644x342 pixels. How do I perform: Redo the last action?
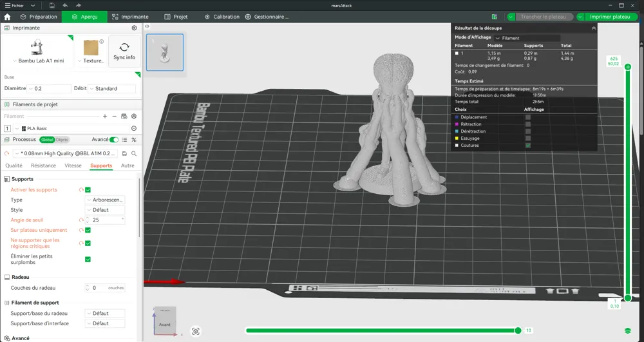pos(78,6)
